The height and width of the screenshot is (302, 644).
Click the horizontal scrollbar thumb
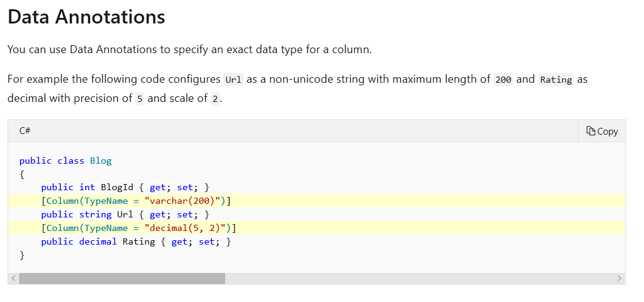[122, 279]
